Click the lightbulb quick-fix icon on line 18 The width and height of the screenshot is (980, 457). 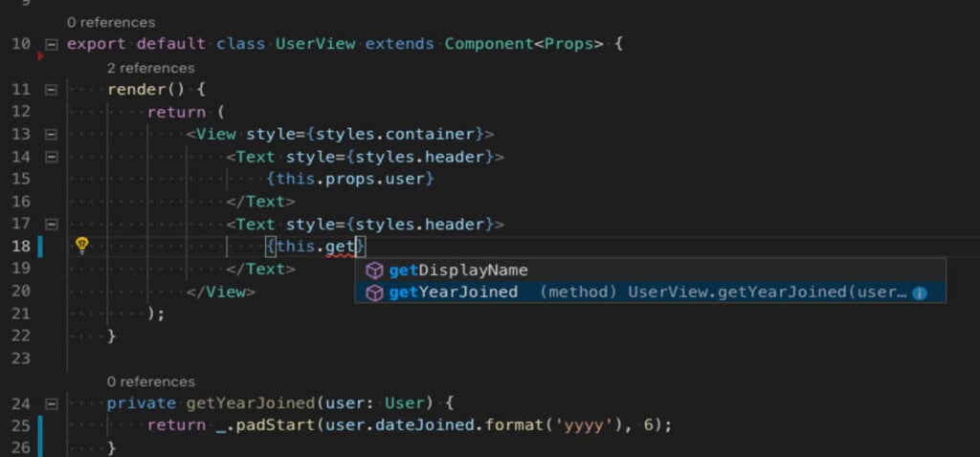[82, 246]
